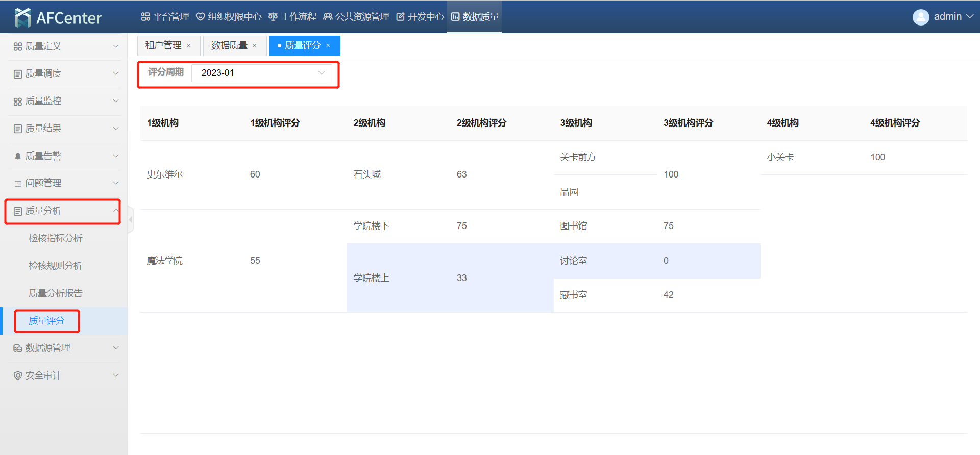Select 检核规则分析 submenu item
The width and height of the screenshot is (980, 455).
[x=56, y=266]
